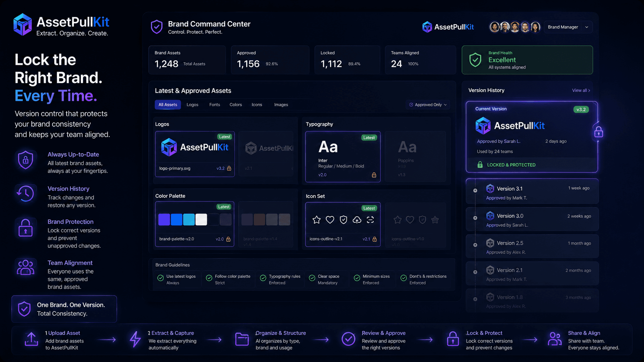Viewport: 644px width, 362px height.
Task: Toggle the Don'ts & restrictions guideline check
Action: pos(404,278)
